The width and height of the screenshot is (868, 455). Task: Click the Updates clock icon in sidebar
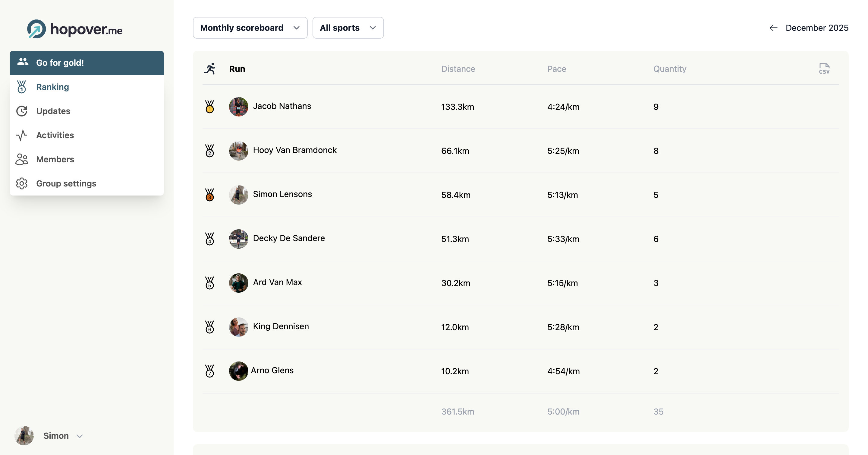click(x=22, y=111)
